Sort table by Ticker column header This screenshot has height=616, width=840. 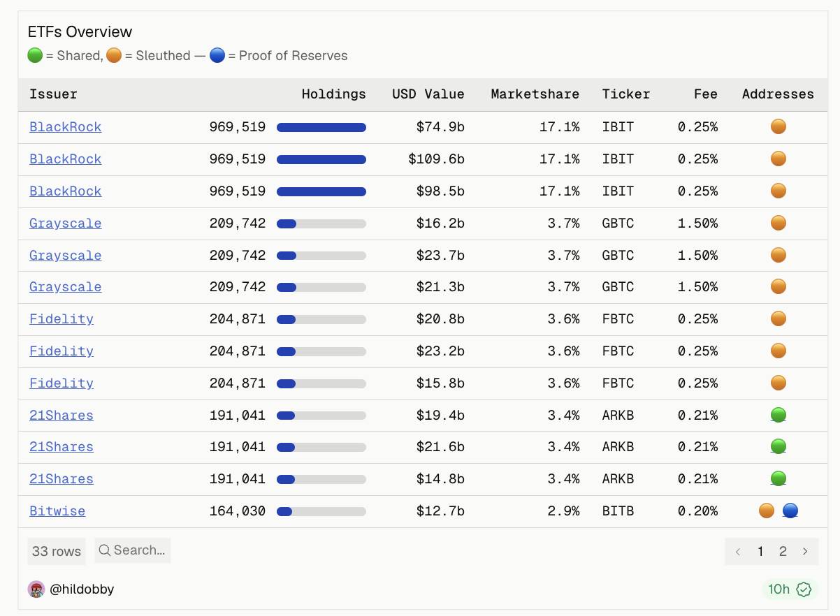pos(626,94)
